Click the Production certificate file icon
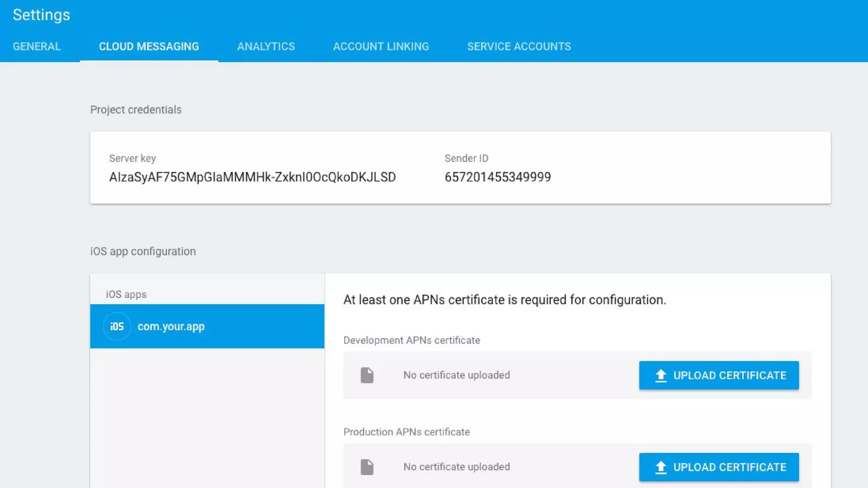Screen dimensions: 868x488 click(367, 467)
